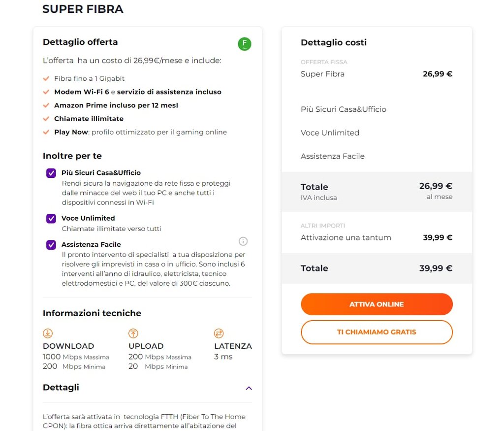Image resolution: width=504 pixels, height=431 pixels.
Task: Click the Informazioni tecniche heading
Action: click(x=92, y=313)
